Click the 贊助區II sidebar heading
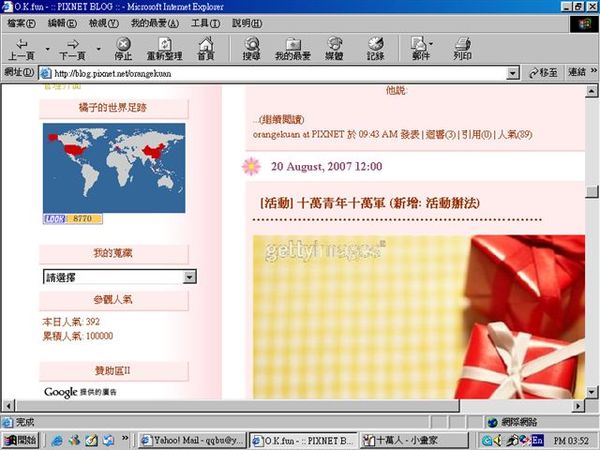Image resolution: width=600 pixels, height=450 pixels. pos(113,370)
